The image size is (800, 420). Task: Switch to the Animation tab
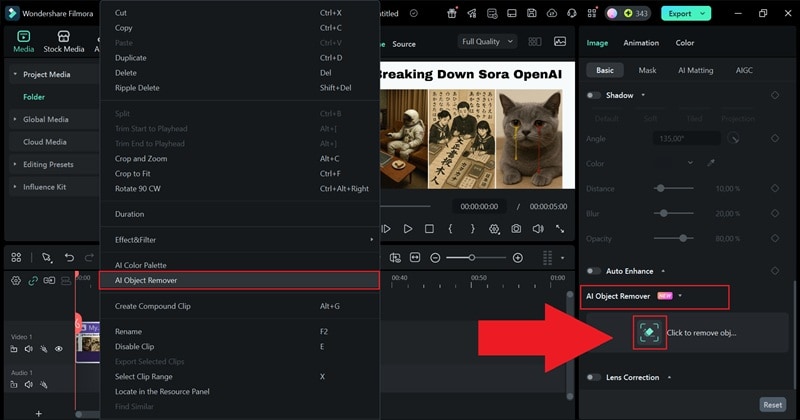tap(641, 43)
